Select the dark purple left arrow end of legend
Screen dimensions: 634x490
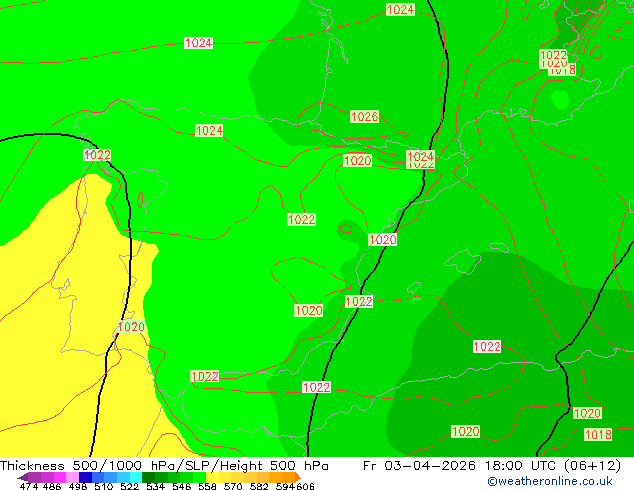[x=22, y=477]
